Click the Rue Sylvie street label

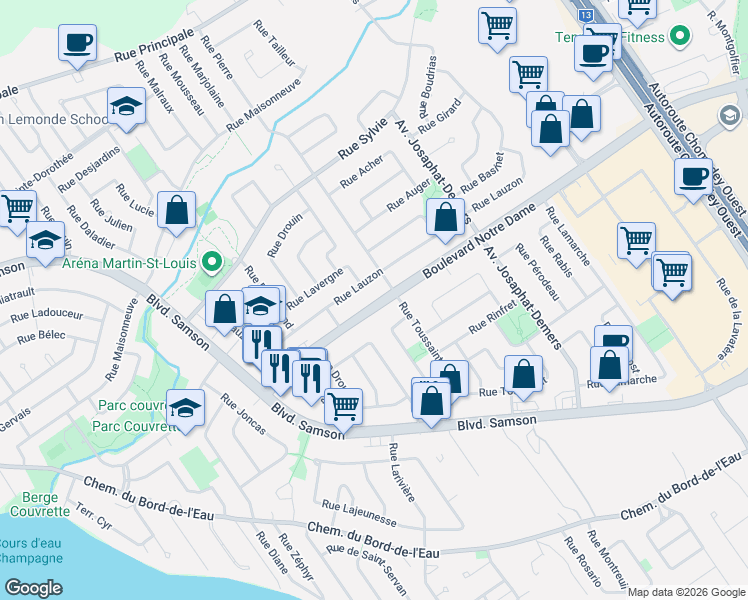363,138
